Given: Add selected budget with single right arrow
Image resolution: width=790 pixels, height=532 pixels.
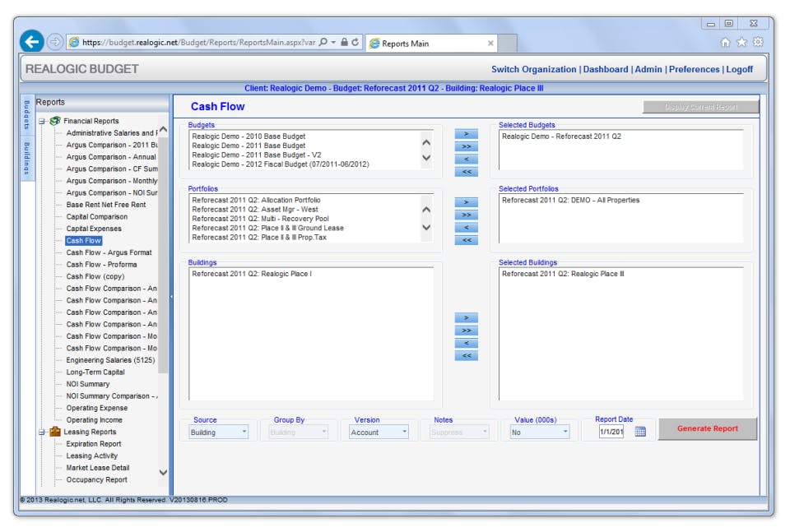Looking at the screenshot, I should [466, 134].
